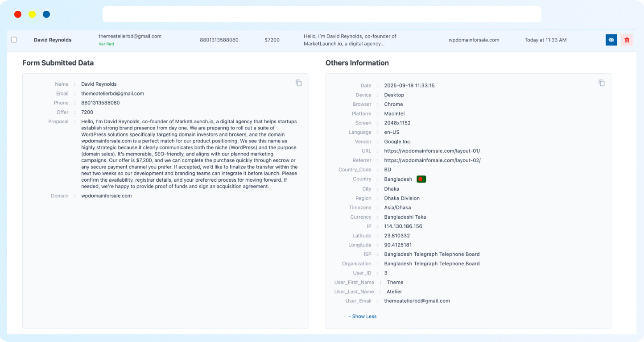Click the User_Email value in Others Information

tap(417, 301)
